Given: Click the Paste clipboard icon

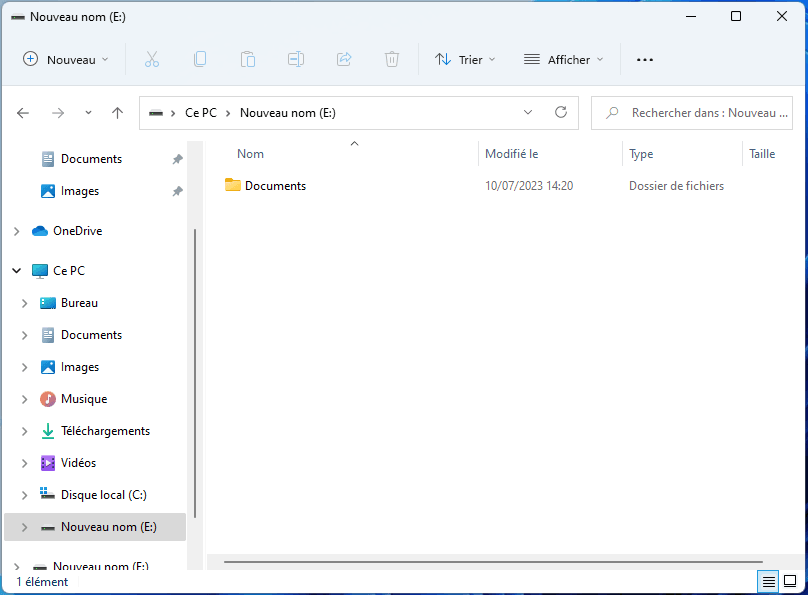Looking at the screenshot, I should 248,60.
